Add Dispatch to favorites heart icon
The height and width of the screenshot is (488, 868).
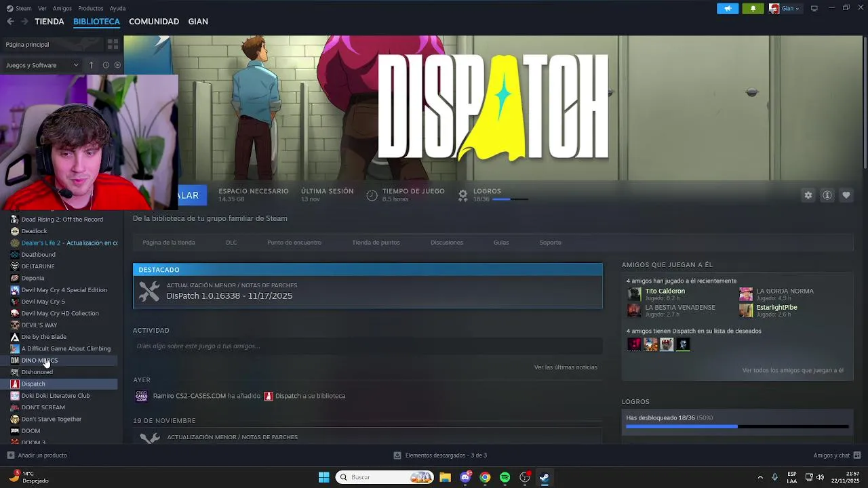(x=846, y=195)
